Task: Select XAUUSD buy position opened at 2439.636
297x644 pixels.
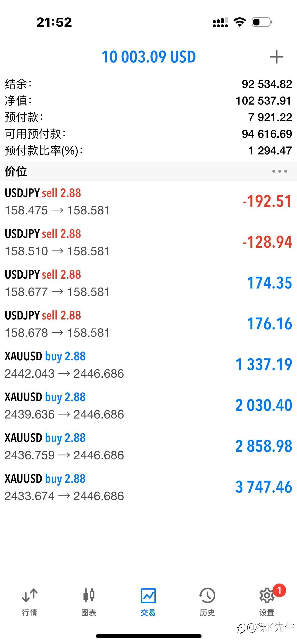Action: click(148, 406)
